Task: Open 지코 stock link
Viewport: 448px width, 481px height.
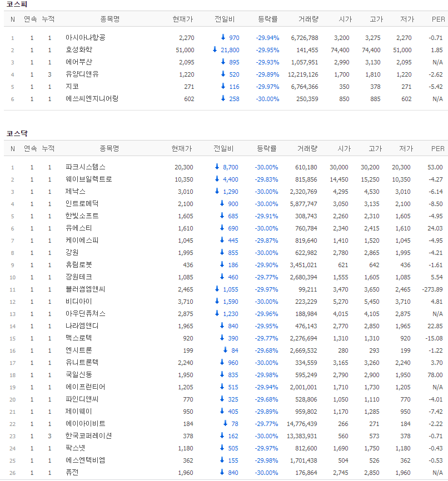Action: pos(72,87)
